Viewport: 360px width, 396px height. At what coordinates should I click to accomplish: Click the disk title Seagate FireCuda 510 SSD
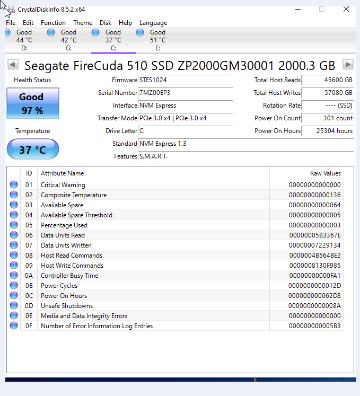[x=180, y=65]
